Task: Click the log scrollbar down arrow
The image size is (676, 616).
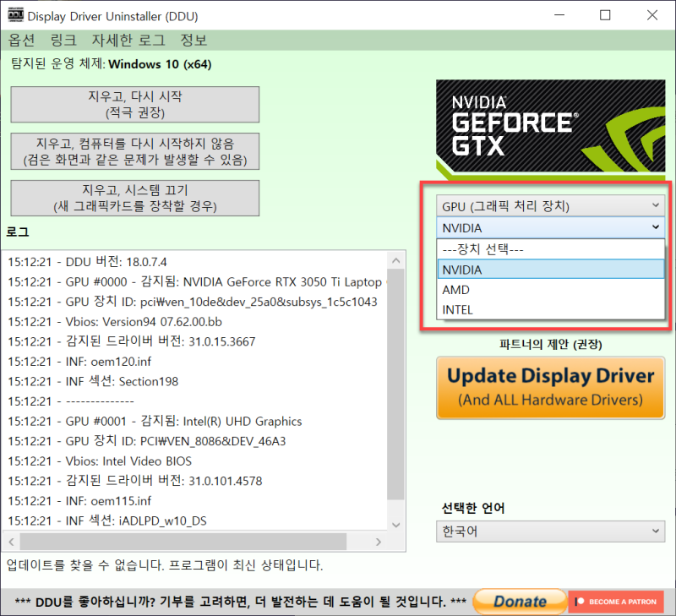Action: (x=395, y=524)
